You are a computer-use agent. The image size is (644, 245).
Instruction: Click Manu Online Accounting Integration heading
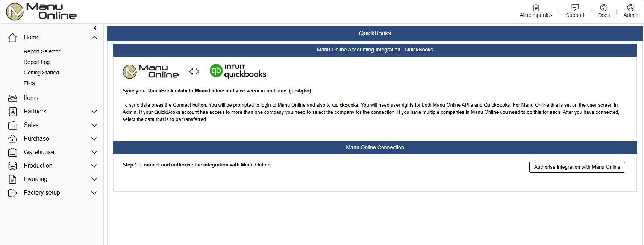point(375,50)
